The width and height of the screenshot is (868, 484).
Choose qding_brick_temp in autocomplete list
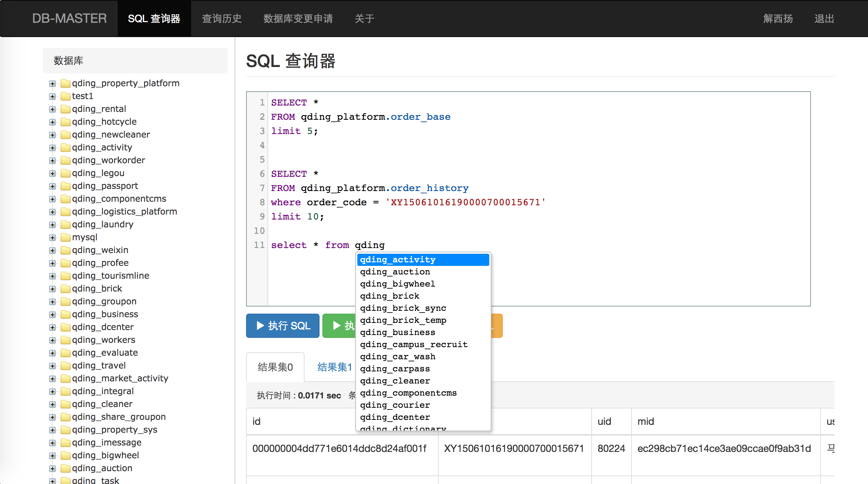pyautogui.click(x=423, y=320)
